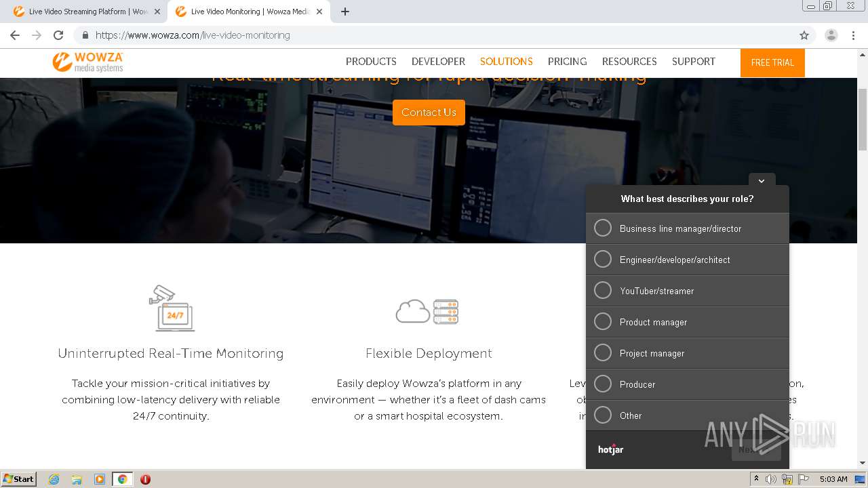Open the Chrome three-dot menu
This screenshot has height=488, width=868.
click(x=853, y=35)
